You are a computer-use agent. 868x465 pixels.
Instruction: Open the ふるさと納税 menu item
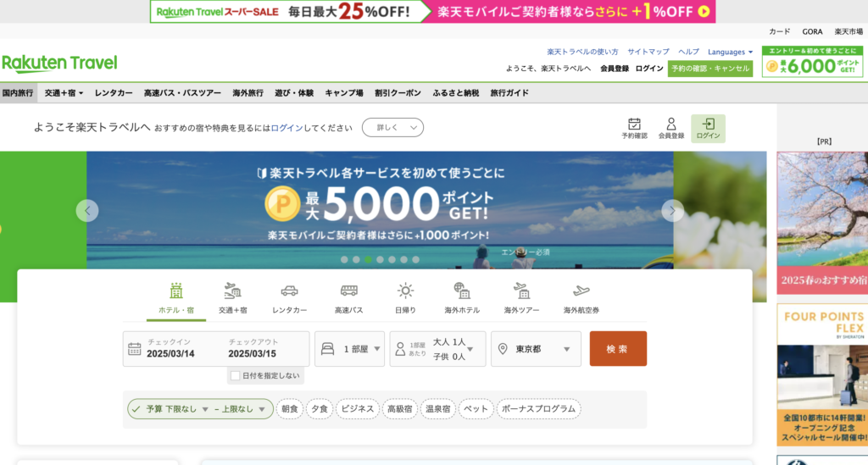456,93
